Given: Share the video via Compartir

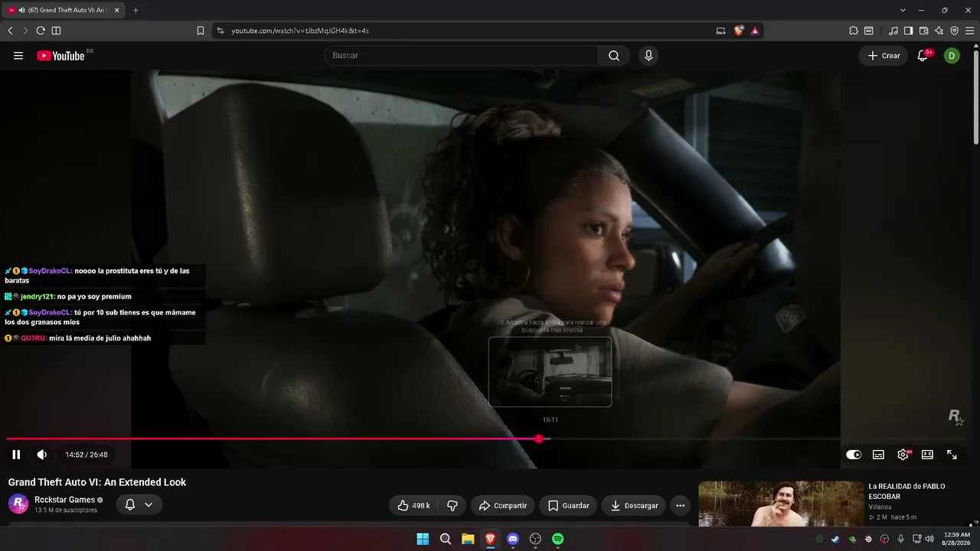Looking at the screenshot, I should [503, 505].
